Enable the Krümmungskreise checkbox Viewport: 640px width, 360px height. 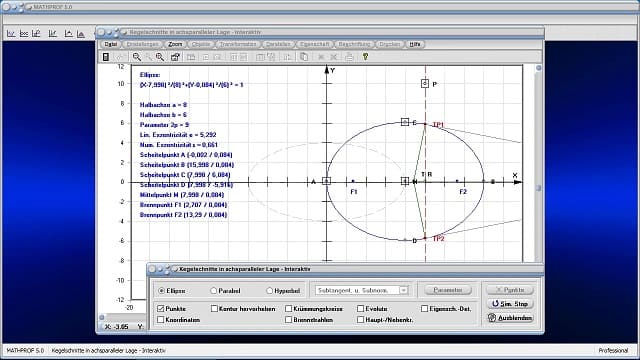pyautogui.click(x=289, y=309)
